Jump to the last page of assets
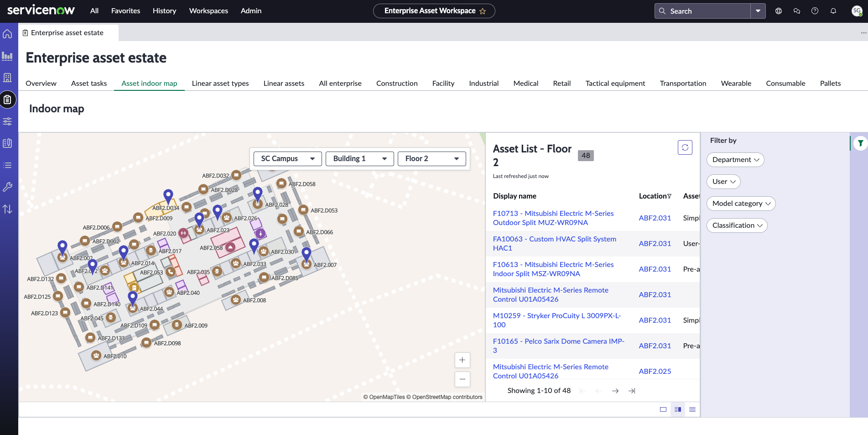The image size is (868, 435). (632, 391)
